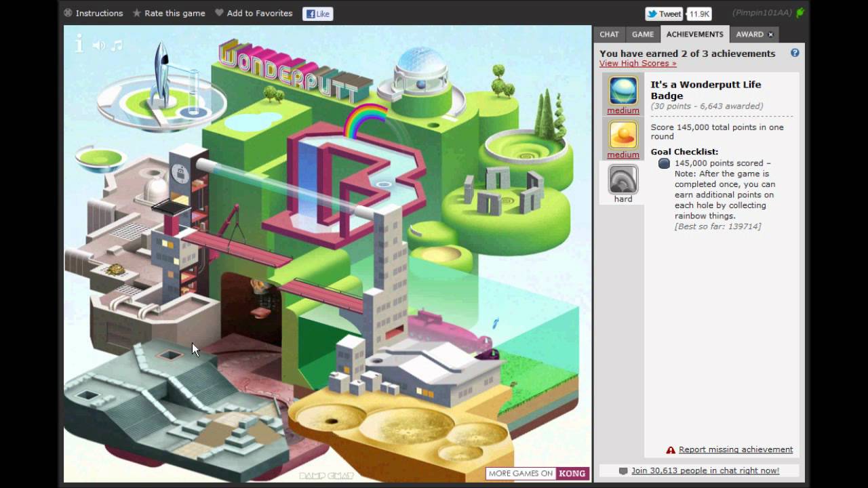Open View High Scores link
Viewport: 868px width, 488px height.
[637, 64]
